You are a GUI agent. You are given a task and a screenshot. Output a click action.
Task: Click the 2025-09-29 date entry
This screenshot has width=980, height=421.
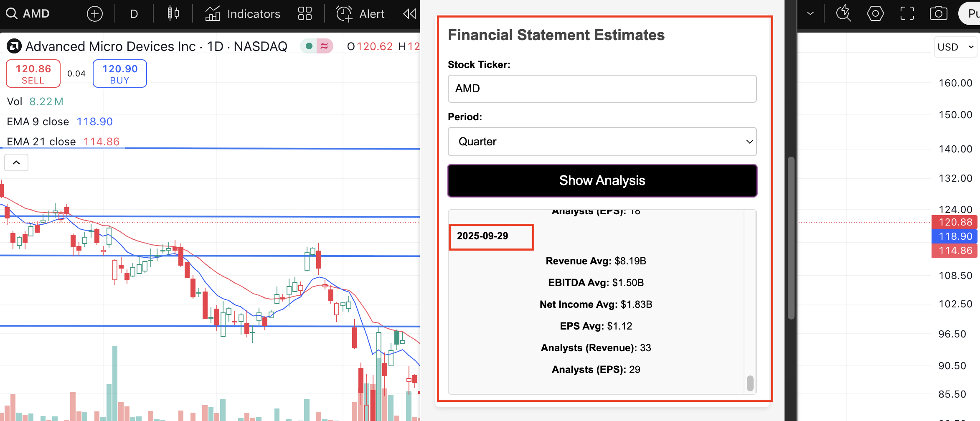tap(482, 236)
